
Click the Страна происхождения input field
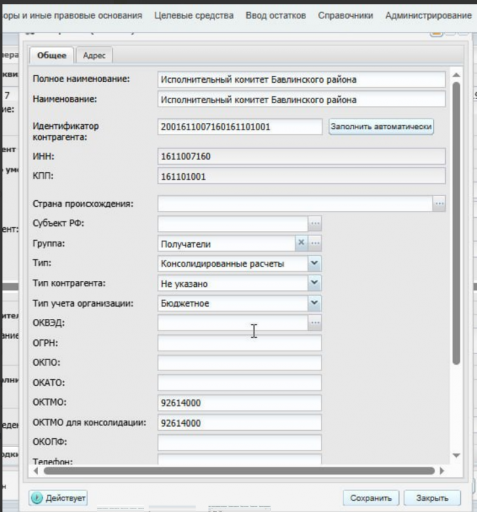(x=295, y=203)
